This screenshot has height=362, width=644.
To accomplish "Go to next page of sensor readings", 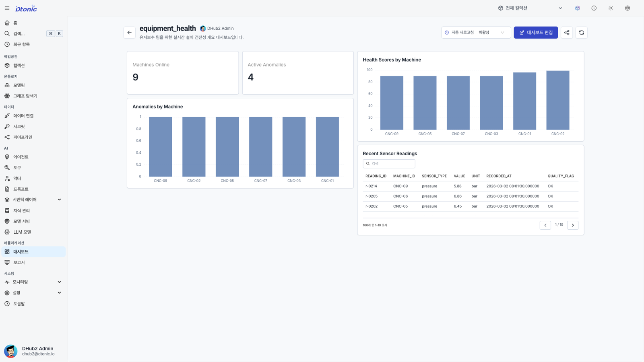I will pyautogui.click(x=573, y=225).
